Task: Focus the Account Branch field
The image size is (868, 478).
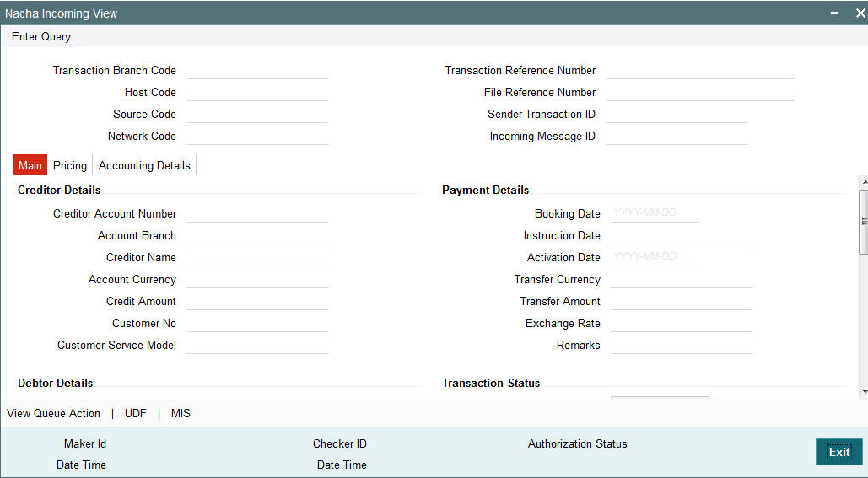Action: coord(257,236)
